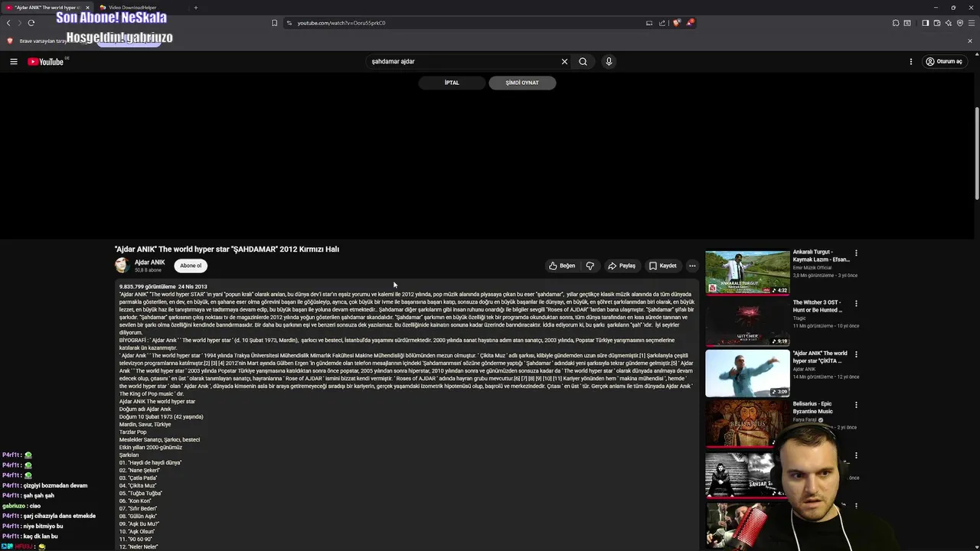Click the 50,8 B abone subscriber count

click(148, 270)
